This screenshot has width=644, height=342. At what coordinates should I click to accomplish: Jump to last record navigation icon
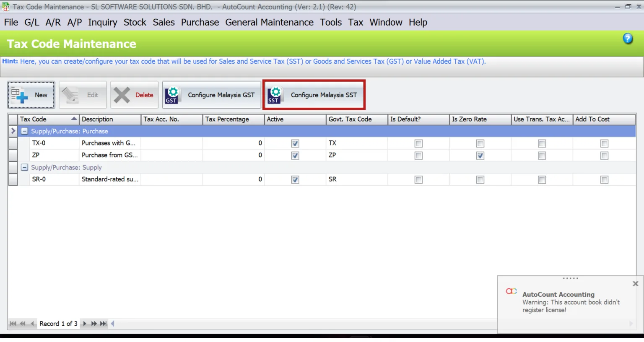[x=103, y=323]
